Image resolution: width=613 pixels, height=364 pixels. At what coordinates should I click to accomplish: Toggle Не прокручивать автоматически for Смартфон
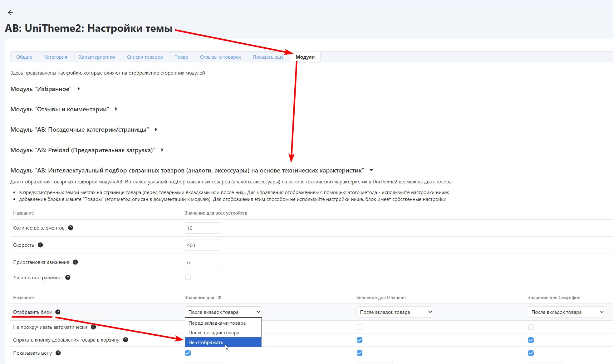pyautogui.click(x=531, y=327)
